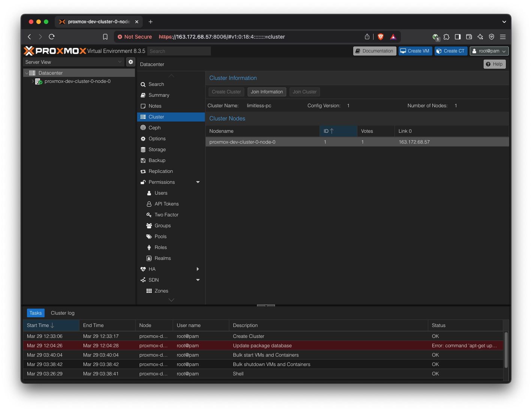Reload the page with the refresh icon
Screen dimensions: 532x411
[52, 37]
